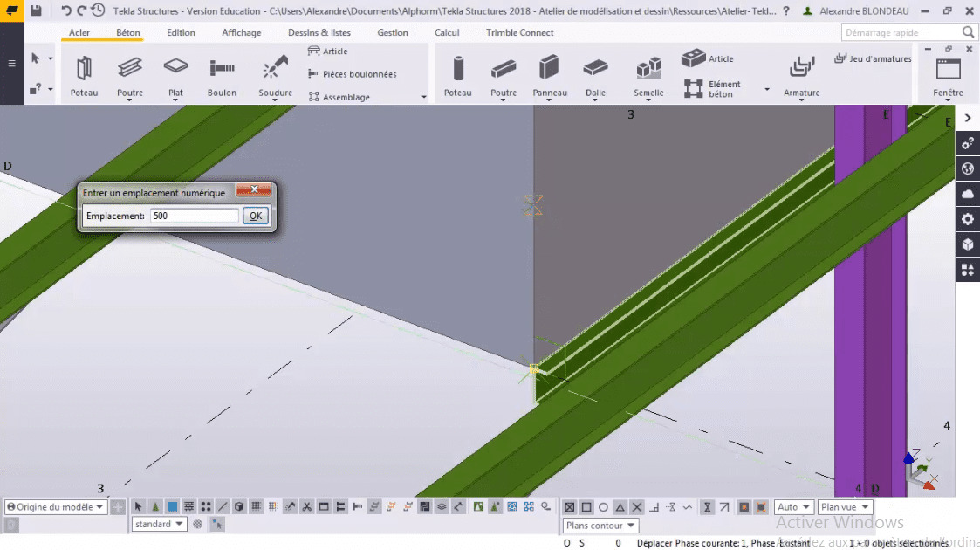Click the Démarrage rapide search box
This screenshot has width=980, height=550.
(908, 32)
